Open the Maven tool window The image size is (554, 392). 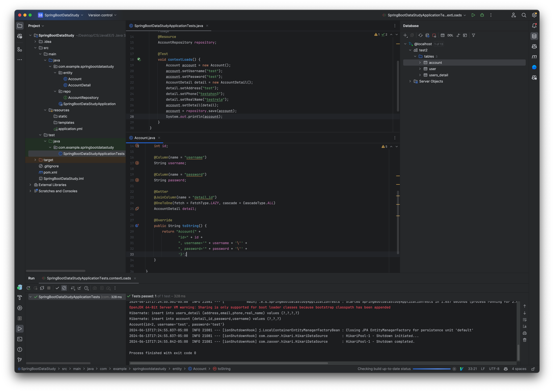point(534,57)
